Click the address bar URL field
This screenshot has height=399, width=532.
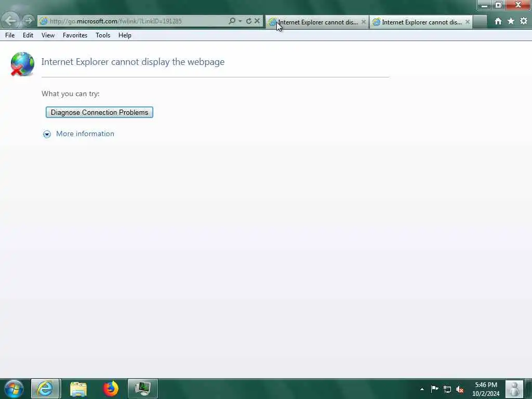(x=136, y=21)
